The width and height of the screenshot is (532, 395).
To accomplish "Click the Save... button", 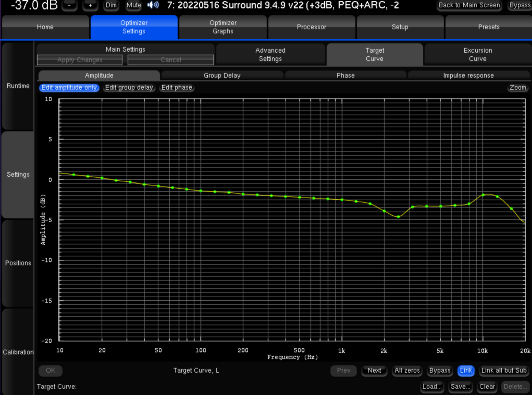I will point(460,387).
